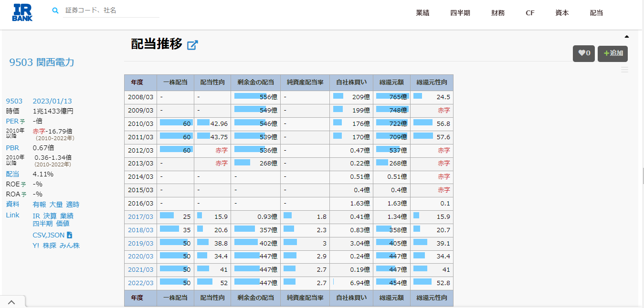Click the 2008/03 year cell
The width and height of the screenshot is (644, 308).
[141, 97]
